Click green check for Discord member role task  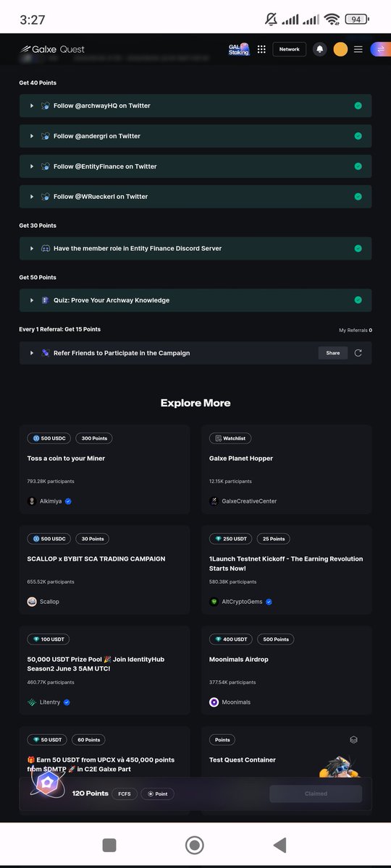(x=358, y=248)
